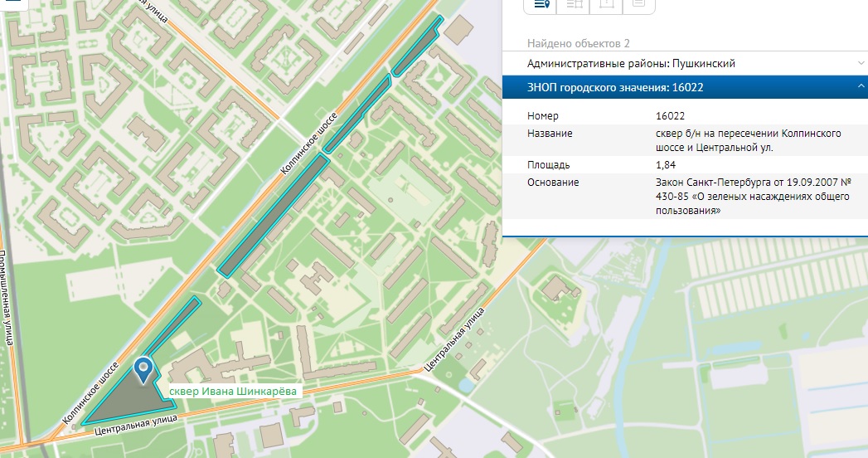Viewport: 868px width, 458px height.
Task: Click the long highlighted strip beside Колпинское шоссе
Action: point(274,214)
